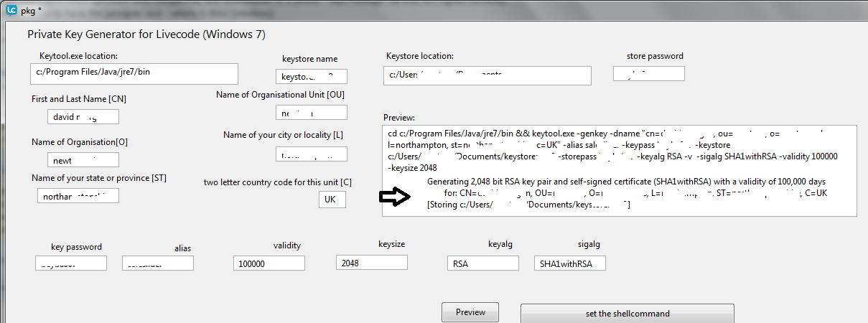
Task: Focus the key password field
Action: coord(71,263)
